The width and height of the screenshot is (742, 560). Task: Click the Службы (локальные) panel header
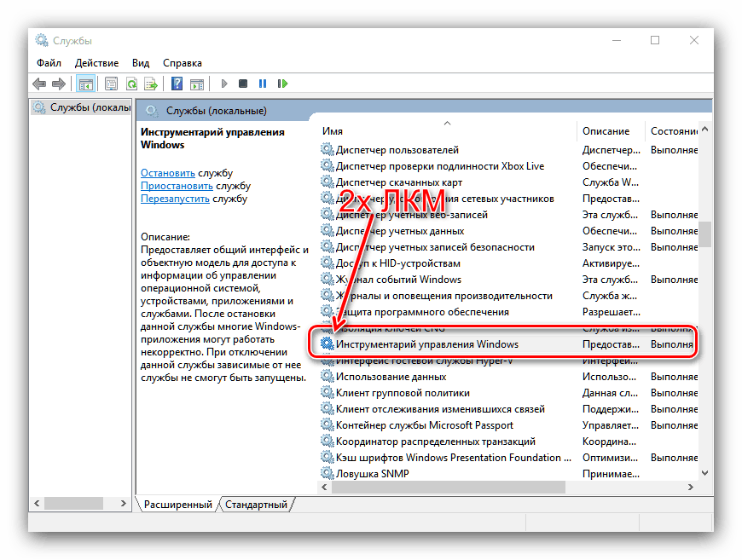217,111
